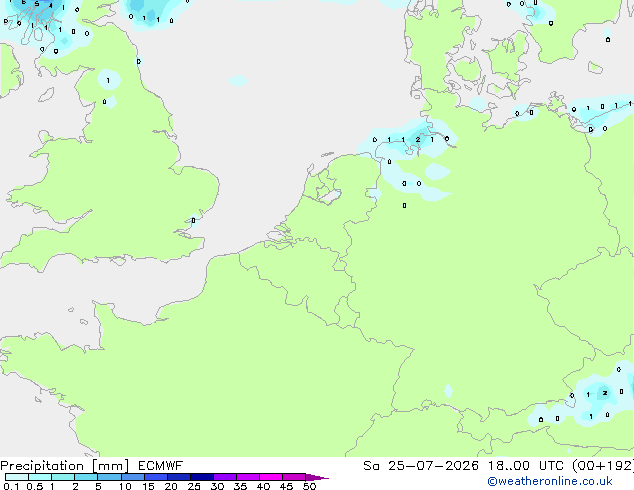634x490 pixels.
Task: Click the '30' scale label
Action: click(217, 486)
